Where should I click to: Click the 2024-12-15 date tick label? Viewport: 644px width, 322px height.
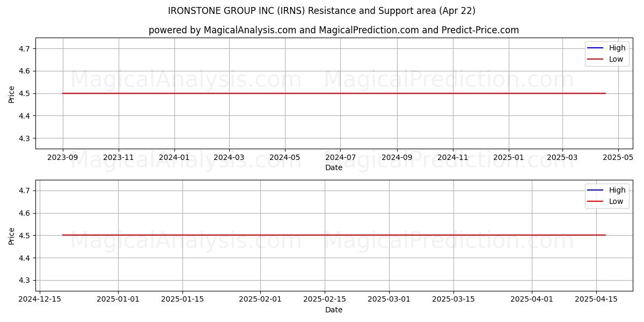[40, 300]
